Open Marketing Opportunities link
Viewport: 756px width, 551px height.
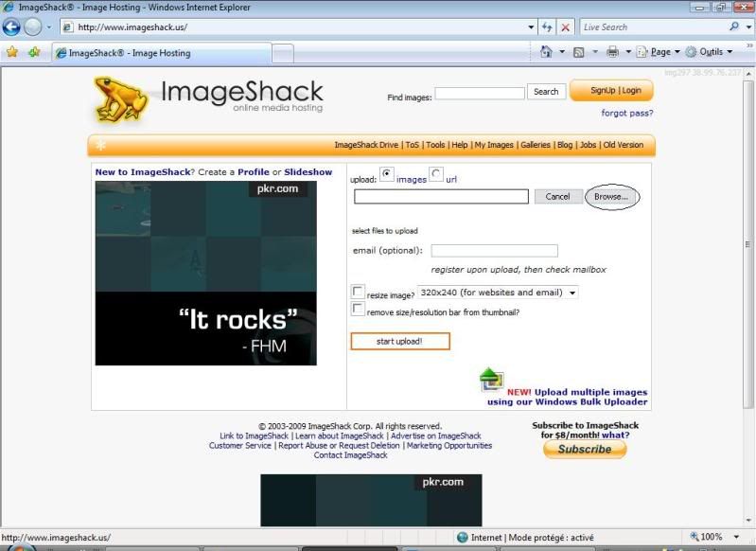click(x=449, y=445)
